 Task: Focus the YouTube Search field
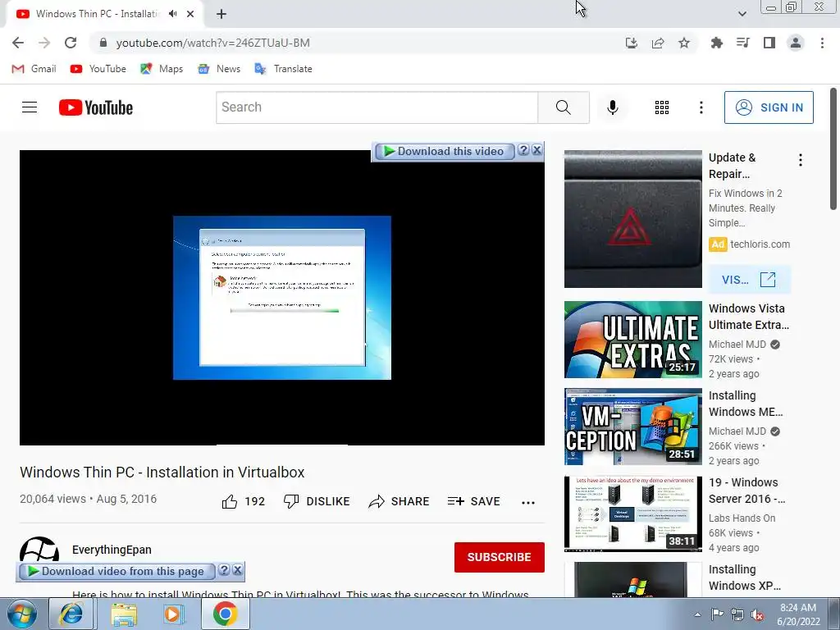(377, 107)
